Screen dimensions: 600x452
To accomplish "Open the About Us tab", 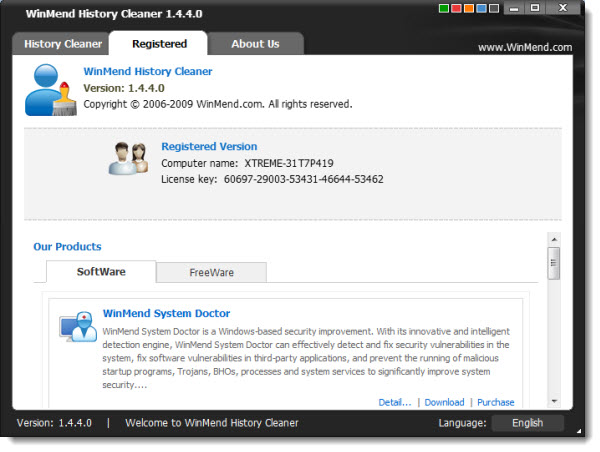I will point(255,44).
